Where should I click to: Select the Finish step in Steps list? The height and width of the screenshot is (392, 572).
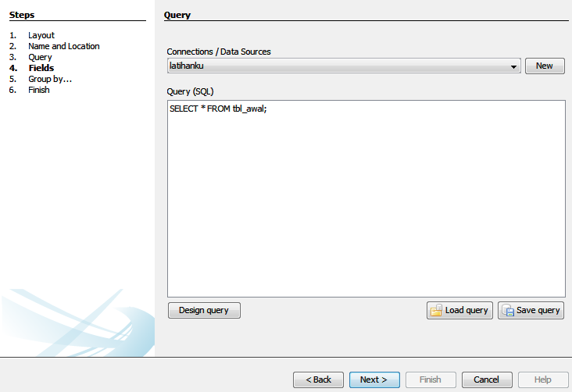click(x=38, y=90)
